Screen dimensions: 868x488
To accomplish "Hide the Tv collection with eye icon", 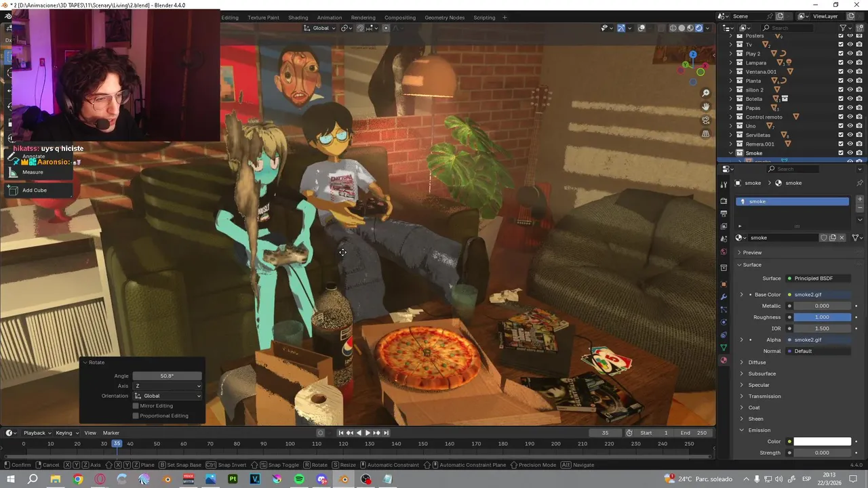I will point(850,45).
